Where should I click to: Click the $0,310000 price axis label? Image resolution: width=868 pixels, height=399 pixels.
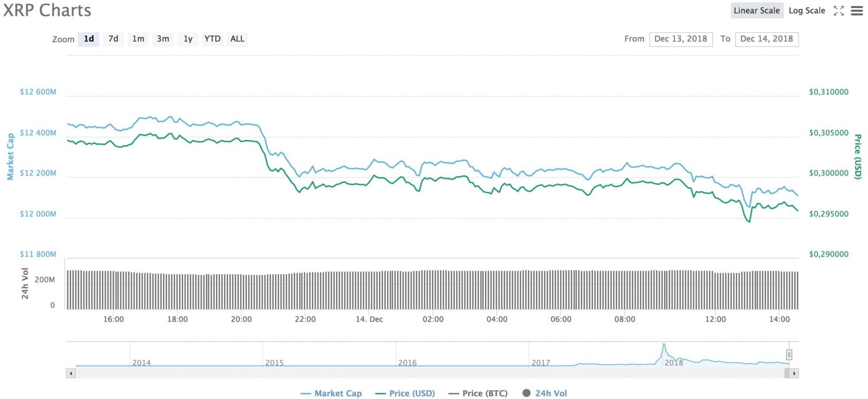point(828,92)
